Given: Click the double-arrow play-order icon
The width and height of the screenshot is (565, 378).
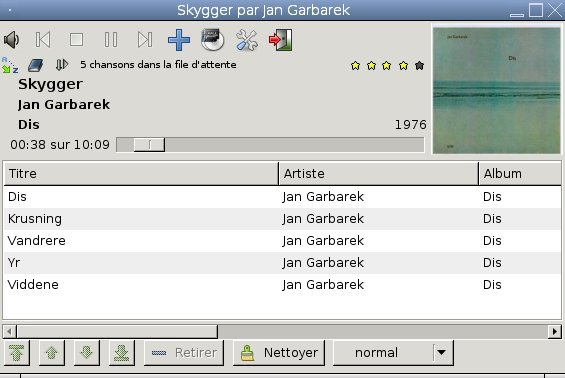Looking at the screenshot, I should pos(62,65).
